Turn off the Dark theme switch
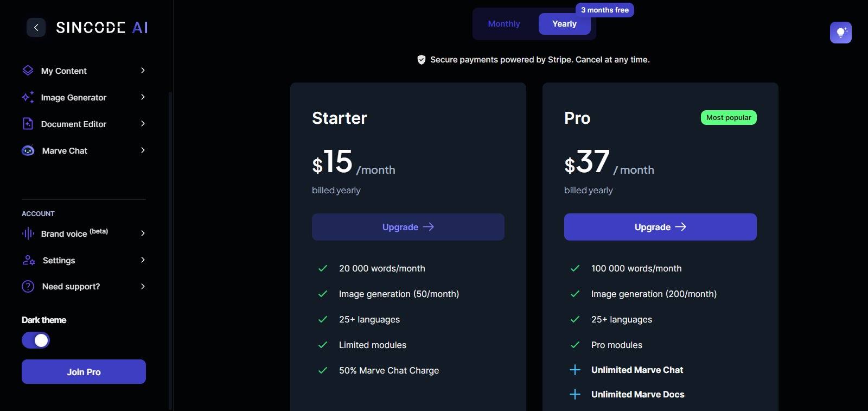868x411 pixels. coord(36,340)
